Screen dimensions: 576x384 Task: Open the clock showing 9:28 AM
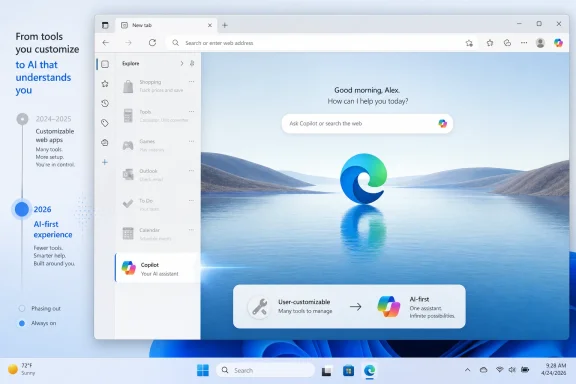click(x=555, y=369)
